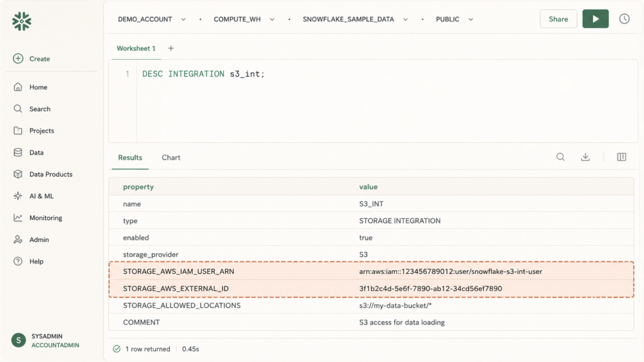Click the Admin user icon
Image resolution: width=644 pixels, height=362 pixels.
click(x=18, y=239)
